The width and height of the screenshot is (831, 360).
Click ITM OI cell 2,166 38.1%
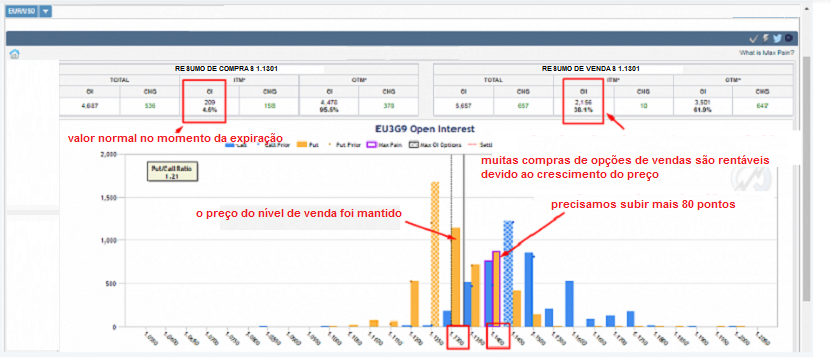point(584,106)
